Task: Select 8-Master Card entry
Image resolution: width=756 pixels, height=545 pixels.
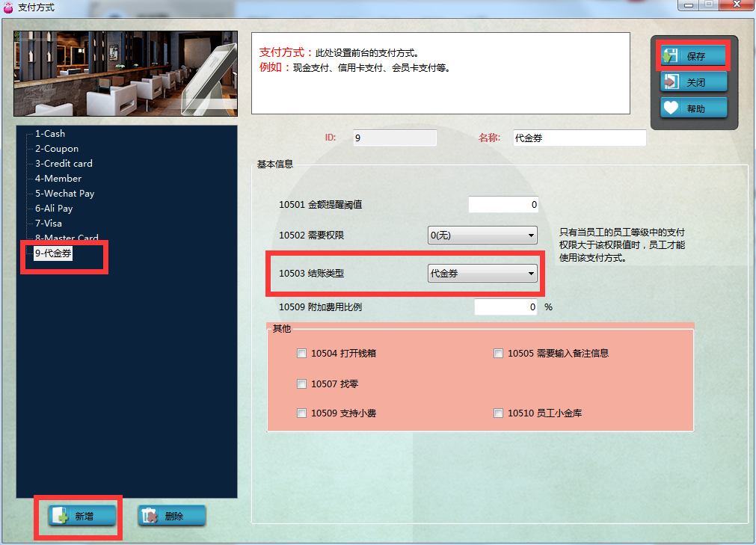Action: point(67,238)
